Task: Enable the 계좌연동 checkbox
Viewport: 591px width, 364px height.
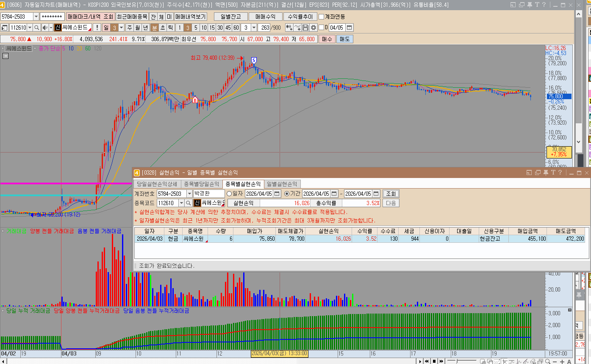Action: coord(321,17)
